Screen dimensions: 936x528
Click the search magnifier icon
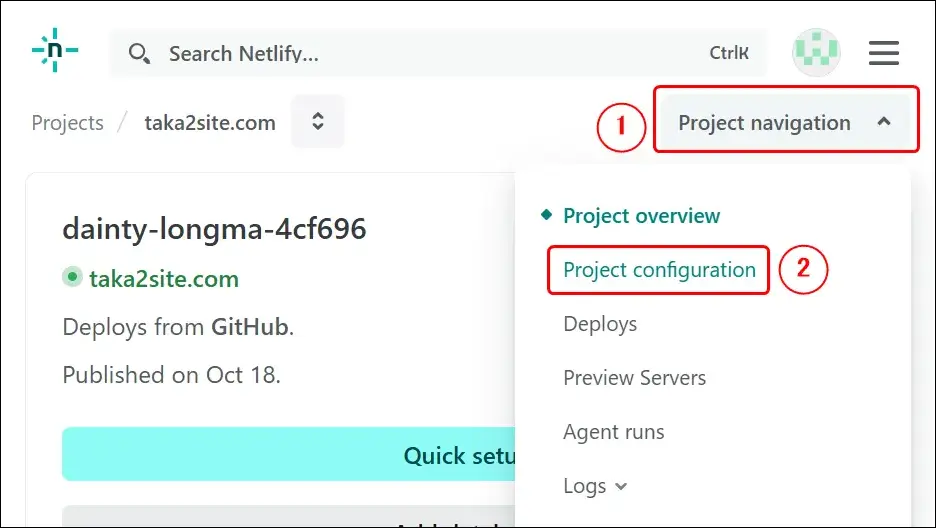pyautogui.click(x=139, y=54)
